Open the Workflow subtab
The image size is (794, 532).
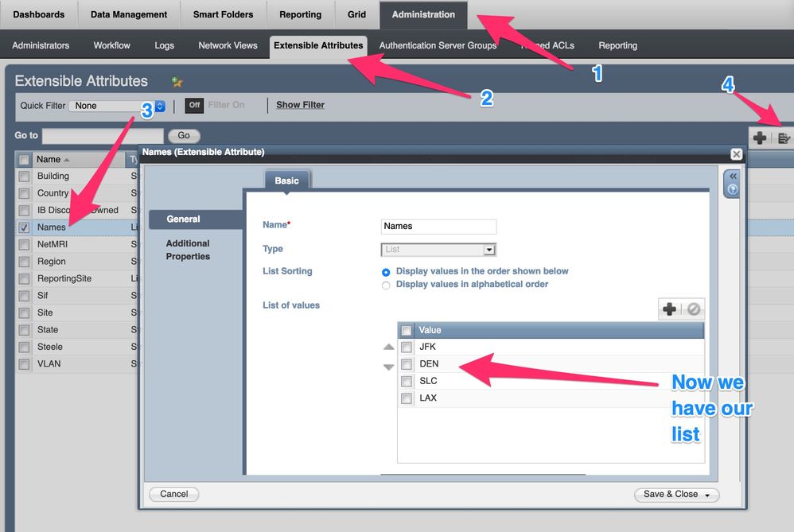(112, 45)
